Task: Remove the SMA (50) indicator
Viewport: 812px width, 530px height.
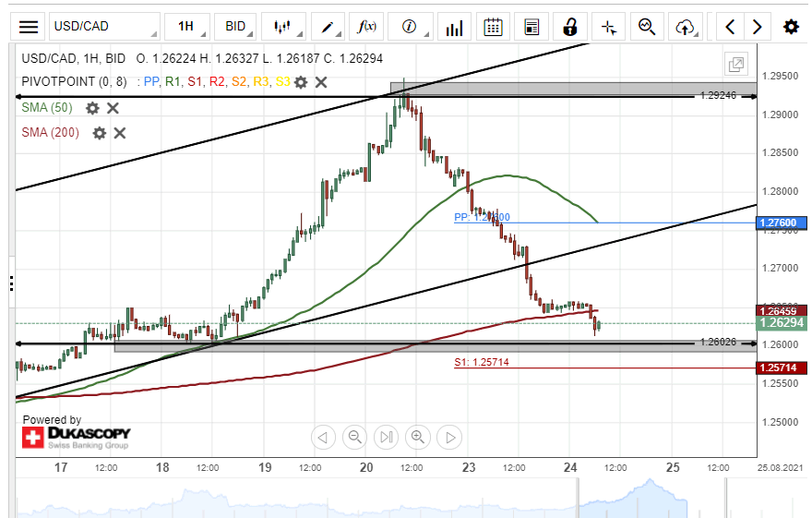Action: point(113,108)
